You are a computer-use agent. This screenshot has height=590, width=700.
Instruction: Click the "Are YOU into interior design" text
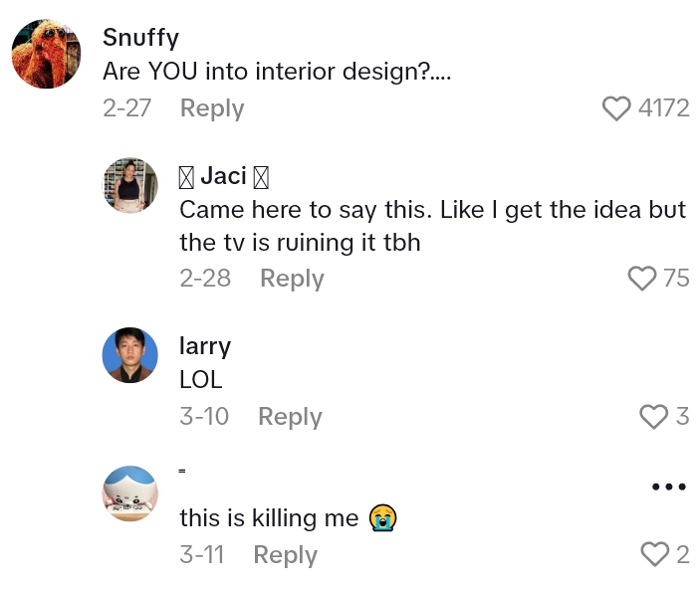tap(277, 73)
